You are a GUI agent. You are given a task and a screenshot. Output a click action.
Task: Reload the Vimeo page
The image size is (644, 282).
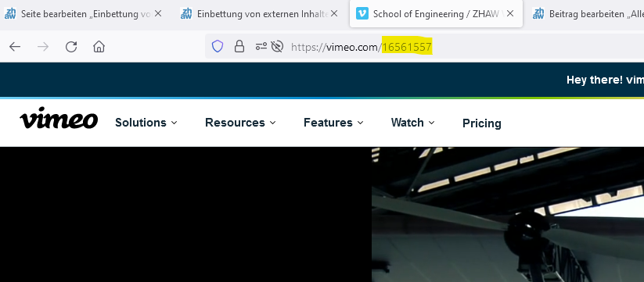click(x=71, y=47)
